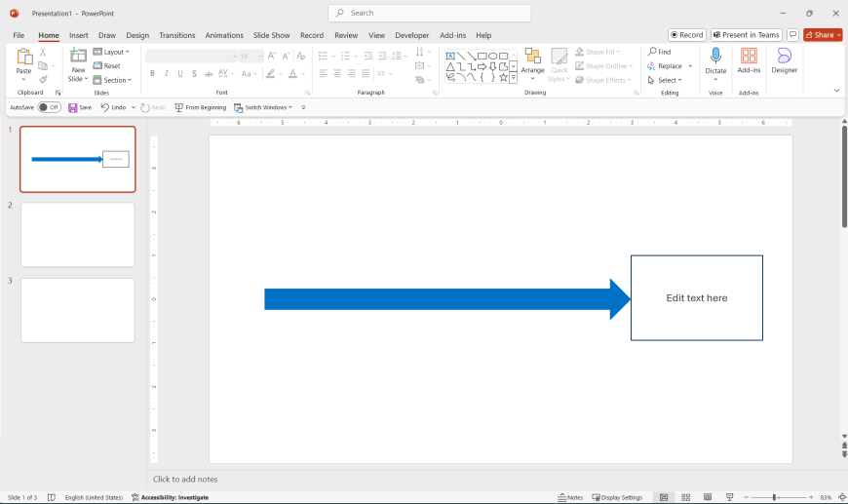
Task: Open the Shape Outline dropdown
Action: tap(603, 66)
